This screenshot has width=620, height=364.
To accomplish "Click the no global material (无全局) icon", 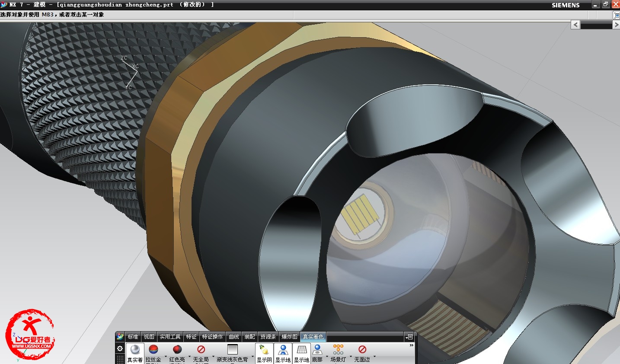I will point(201,349).
